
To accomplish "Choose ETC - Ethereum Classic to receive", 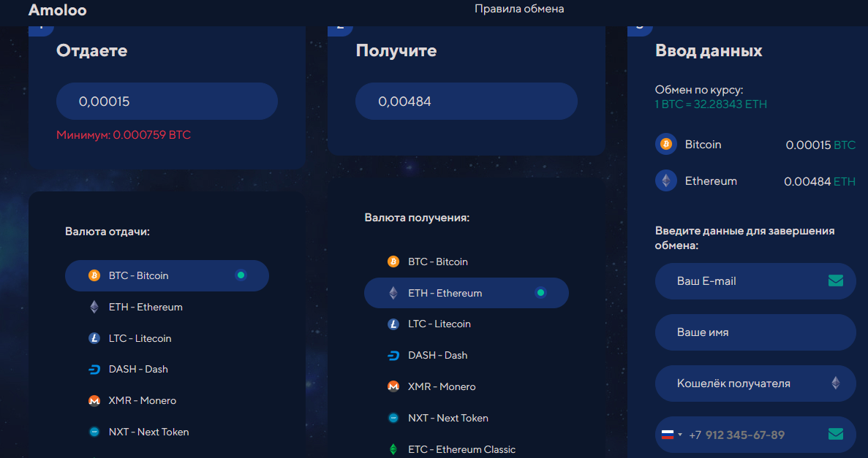I will pyautogui.click(x=466, y=449).
